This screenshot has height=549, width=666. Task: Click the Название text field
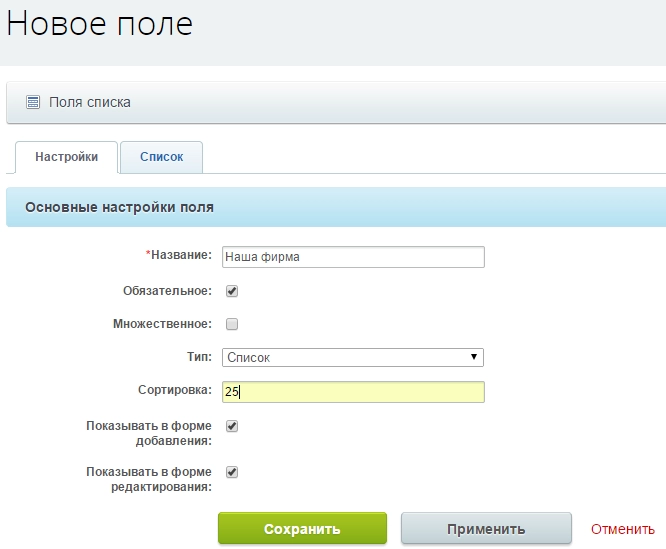tap(352, 257)
